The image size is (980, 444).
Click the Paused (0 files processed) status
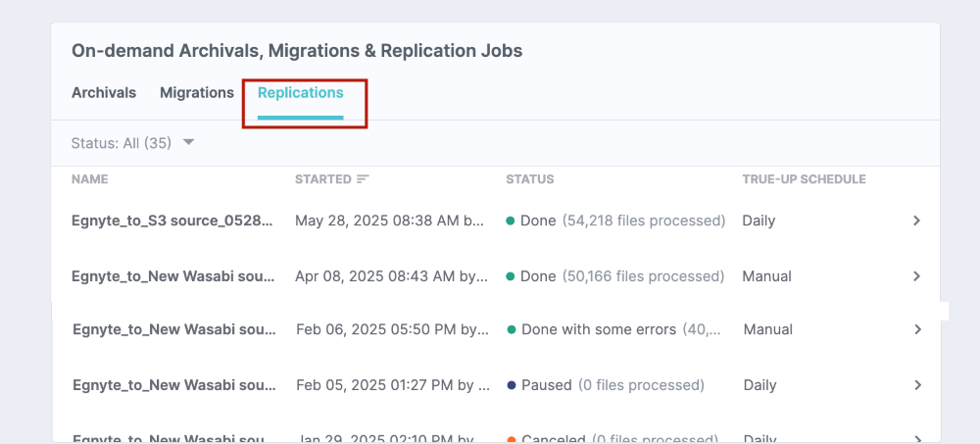pyautogui.click(x=606, y=385)
